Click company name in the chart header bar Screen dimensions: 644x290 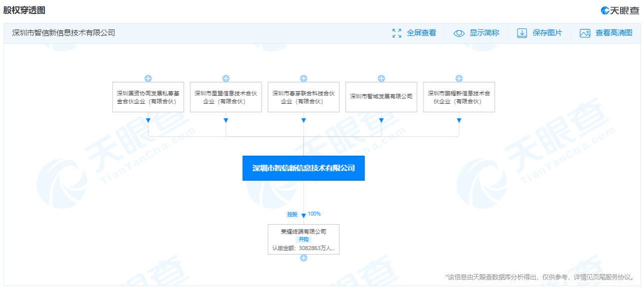63,33
